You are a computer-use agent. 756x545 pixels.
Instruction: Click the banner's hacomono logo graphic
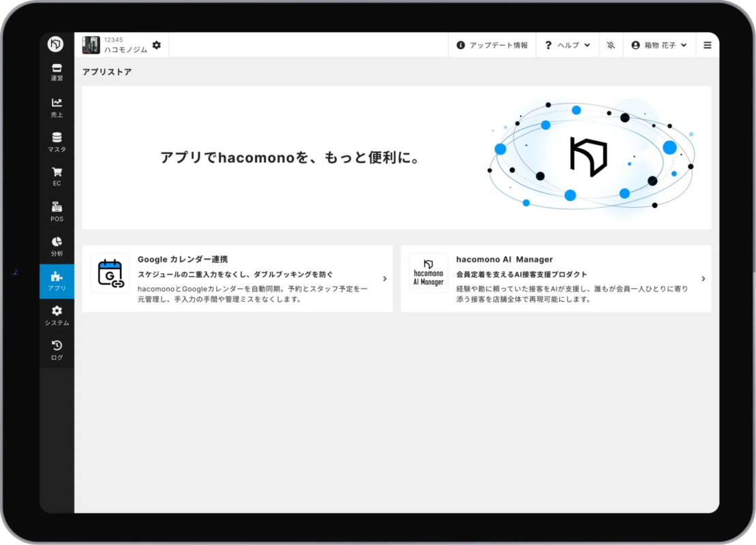click(589, 157)
